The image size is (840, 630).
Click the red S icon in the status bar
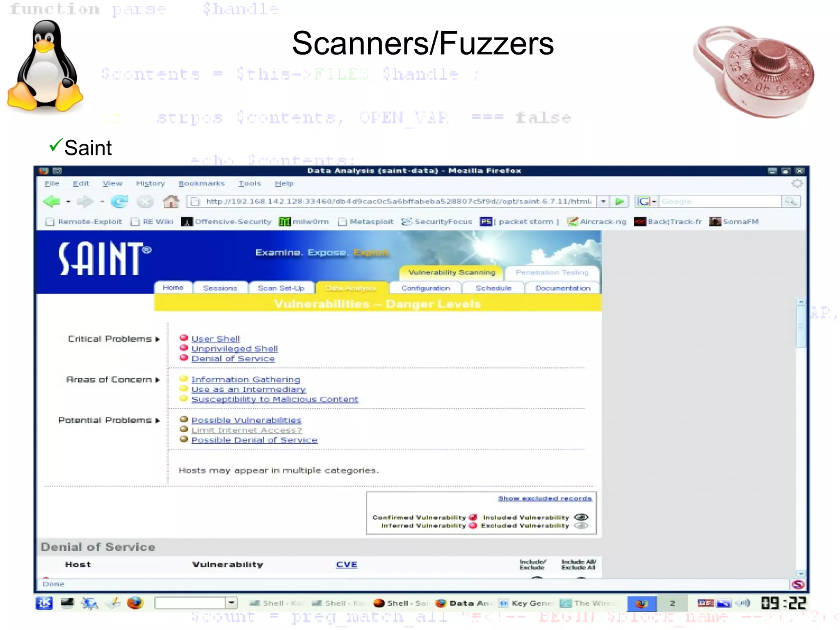(x=798, y=584)
